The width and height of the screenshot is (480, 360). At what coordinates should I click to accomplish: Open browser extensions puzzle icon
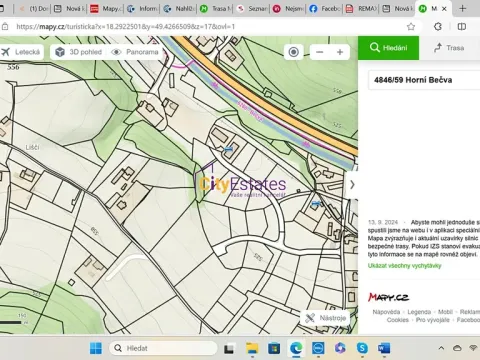[x=438, y=27]
